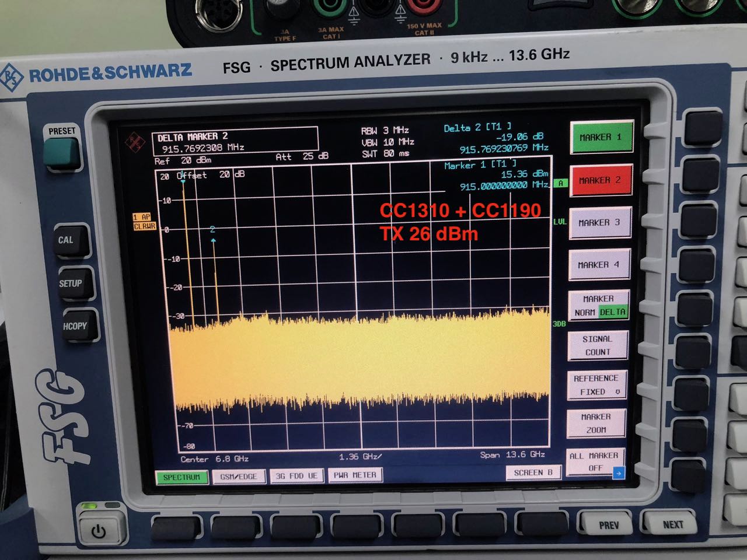Select the MARKER 2 softkey
Screen dimensions: 747x560
pyautogui.click(x=600, y=181)
